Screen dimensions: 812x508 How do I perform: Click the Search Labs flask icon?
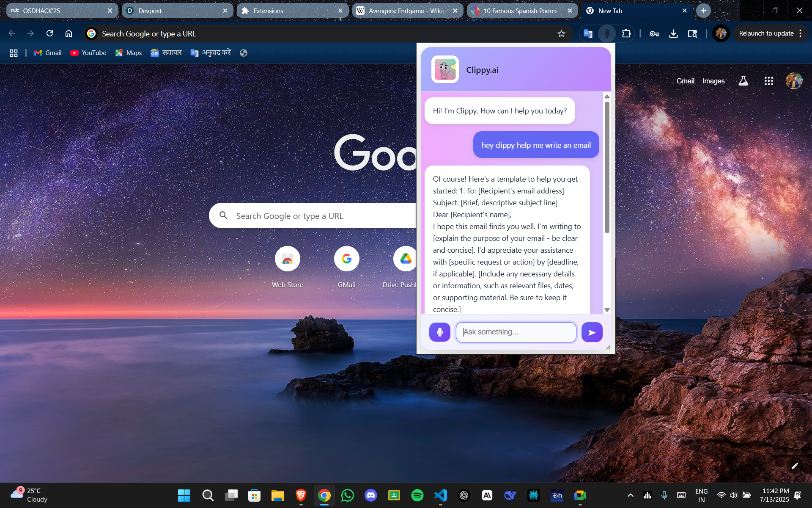click(x=743, y=81)
